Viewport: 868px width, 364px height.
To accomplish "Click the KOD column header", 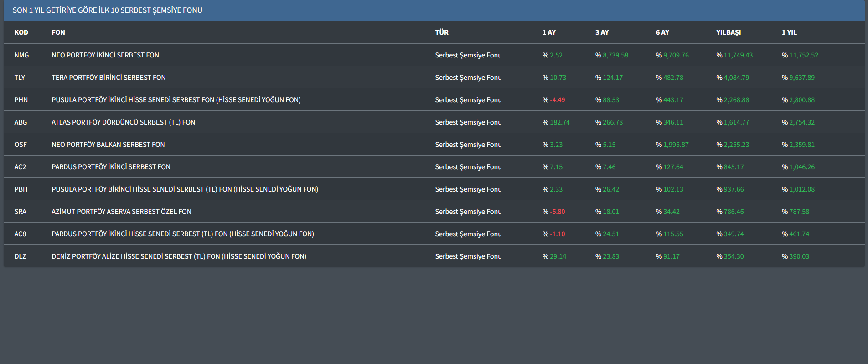I will [x=21, y=32].
